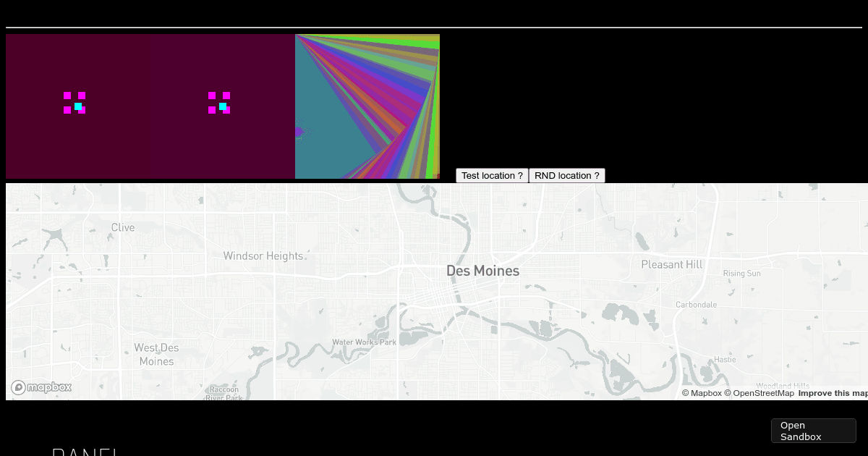
Task: Open the Sandbox via Open Sandbox button
Action: pyautogui.click(x=813, y=431)
